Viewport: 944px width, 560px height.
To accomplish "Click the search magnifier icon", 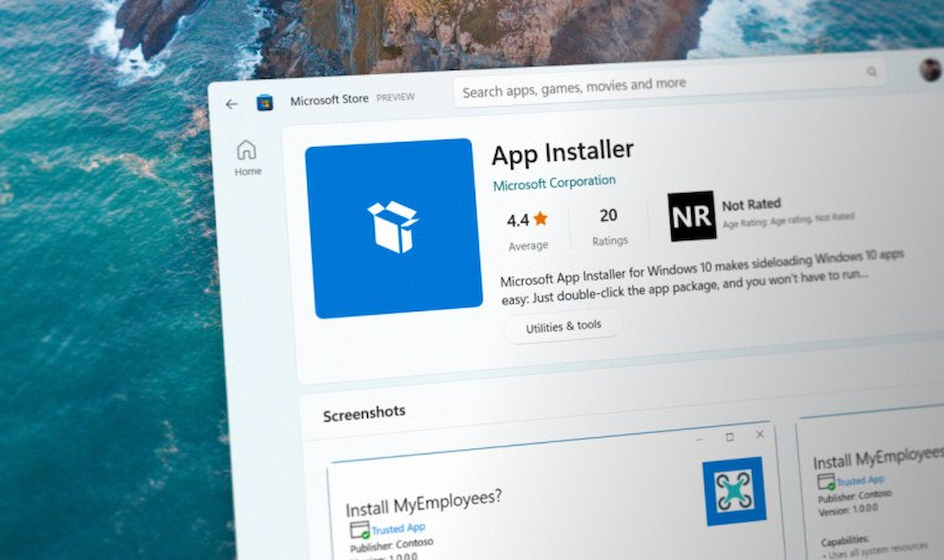I will 872,71.
